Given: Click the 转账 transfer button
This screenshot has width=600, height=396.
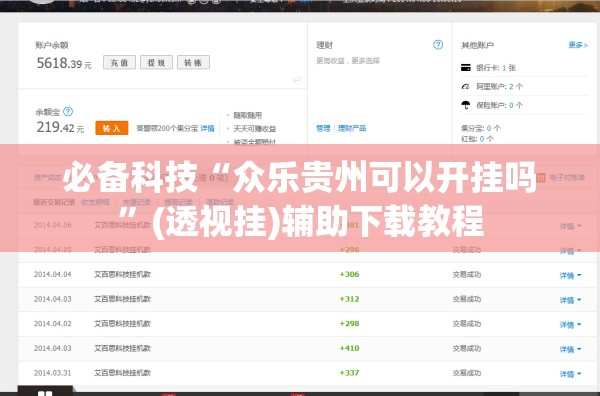Looking at the screenshot, I should (193, 62).
